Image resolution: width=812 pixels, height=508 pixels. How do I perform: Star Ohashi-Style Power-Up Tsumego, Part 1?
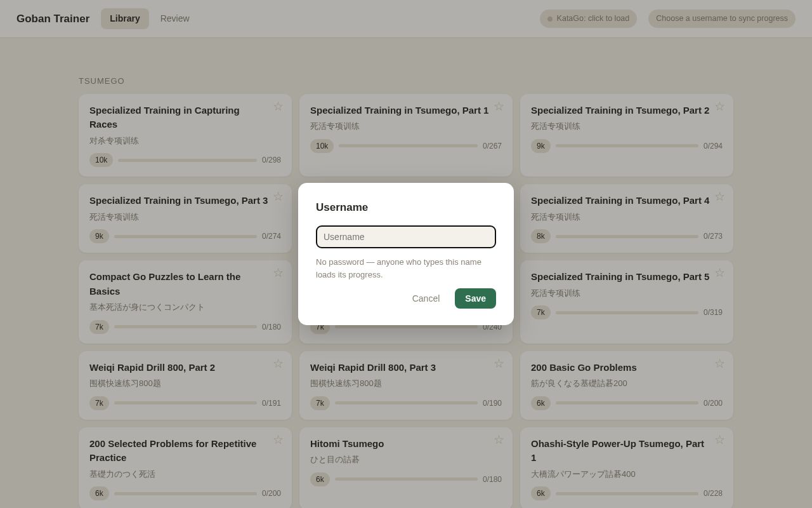719,440
